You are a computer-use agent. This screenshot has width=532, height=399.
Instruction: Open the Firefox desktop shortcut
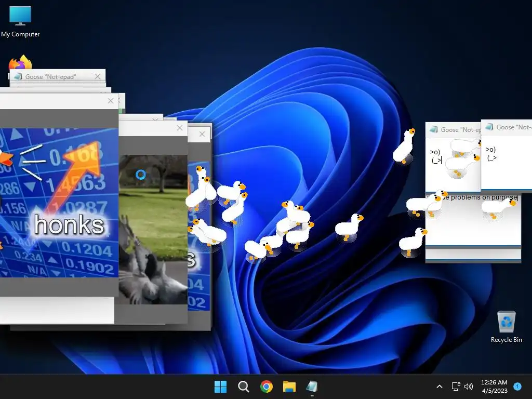[20, 62]
